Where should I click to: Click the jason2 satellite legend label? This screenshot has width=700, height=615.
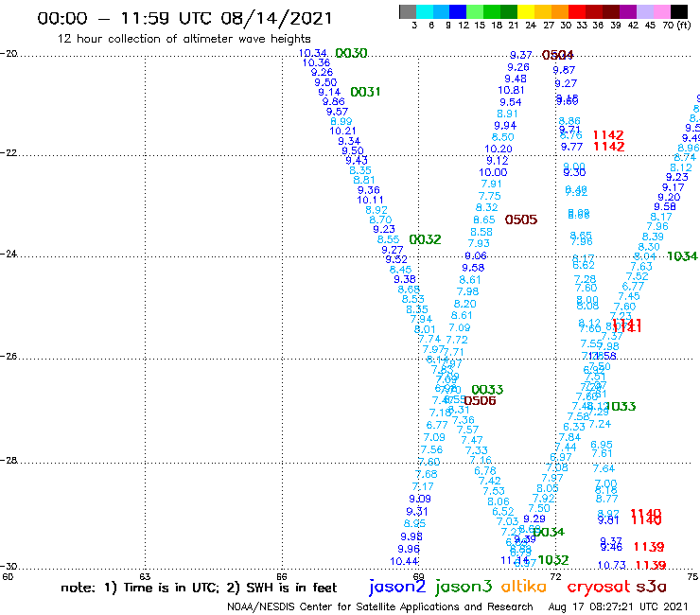pyautogui.click(x=397, y=587)
